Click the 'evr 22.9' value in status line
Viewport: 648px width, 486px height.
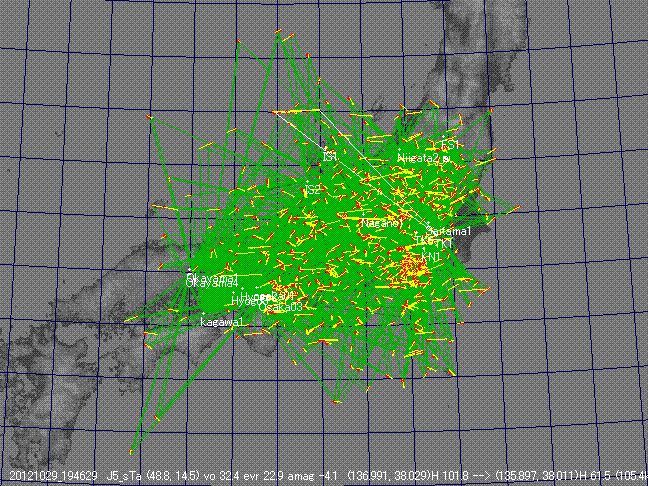[261, 475]
